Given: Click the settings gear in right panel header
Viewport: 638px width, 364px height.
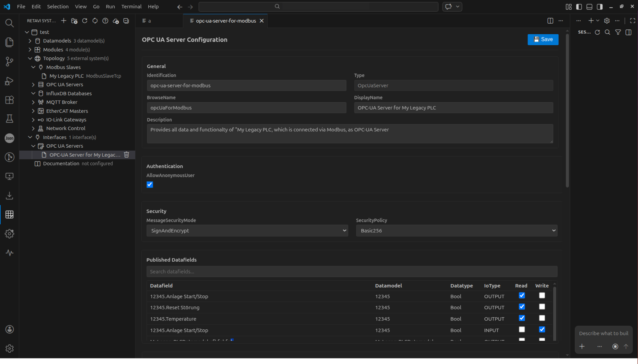Looking at the screenshot, I should click(x=607, y=21).
